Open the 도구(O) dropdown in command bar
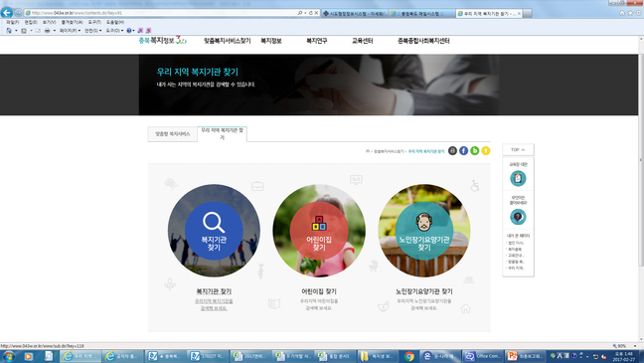Image resolution: width=644 pixels, height=363 pixels. [114, 31]
